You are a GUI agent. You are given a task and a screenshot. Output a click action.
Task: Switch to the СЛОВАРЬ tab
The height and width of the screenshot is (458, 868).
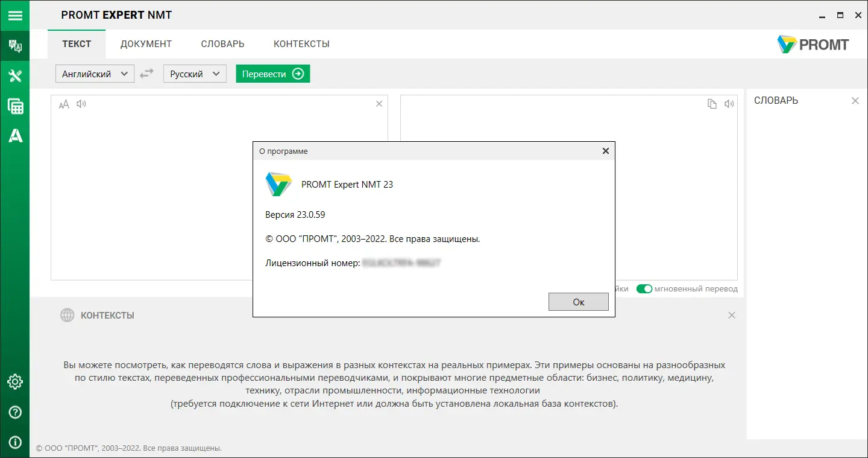coord(223,44)
